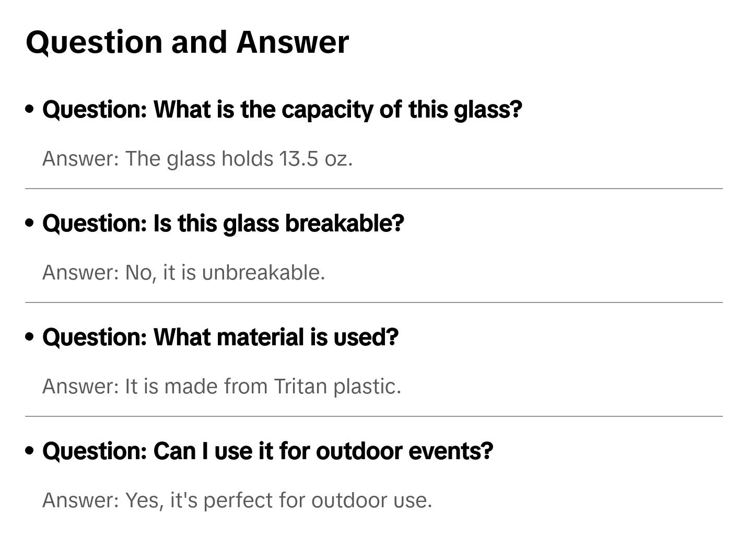Select the glass capacity question
This screenshot has width=748, height=560.
click(x=282, y=110)
